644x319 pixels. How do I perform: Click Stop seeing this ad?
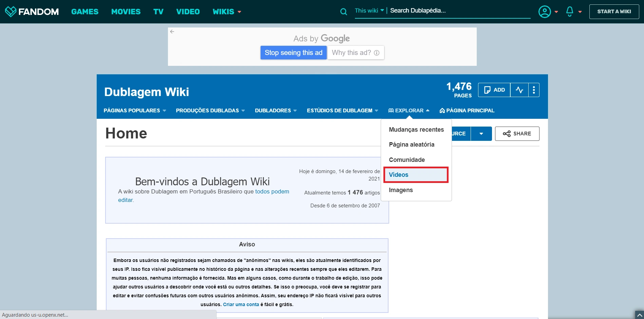pyautogui.click(x=293, y=53)
